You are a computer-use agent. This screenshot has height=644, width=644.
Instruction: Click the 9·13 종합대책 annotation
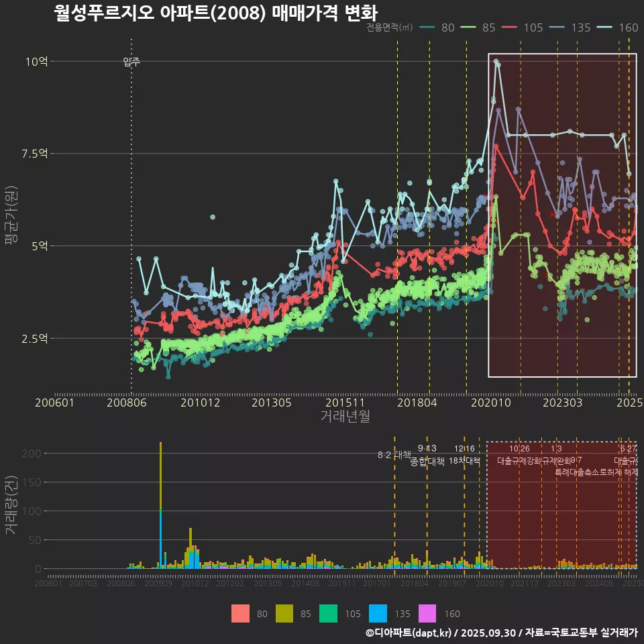(427, 455)
